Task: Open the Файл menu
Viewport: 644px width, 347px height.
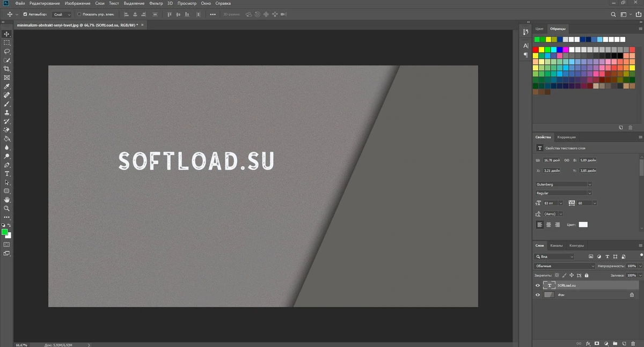Action: click(x=20, y=3)
